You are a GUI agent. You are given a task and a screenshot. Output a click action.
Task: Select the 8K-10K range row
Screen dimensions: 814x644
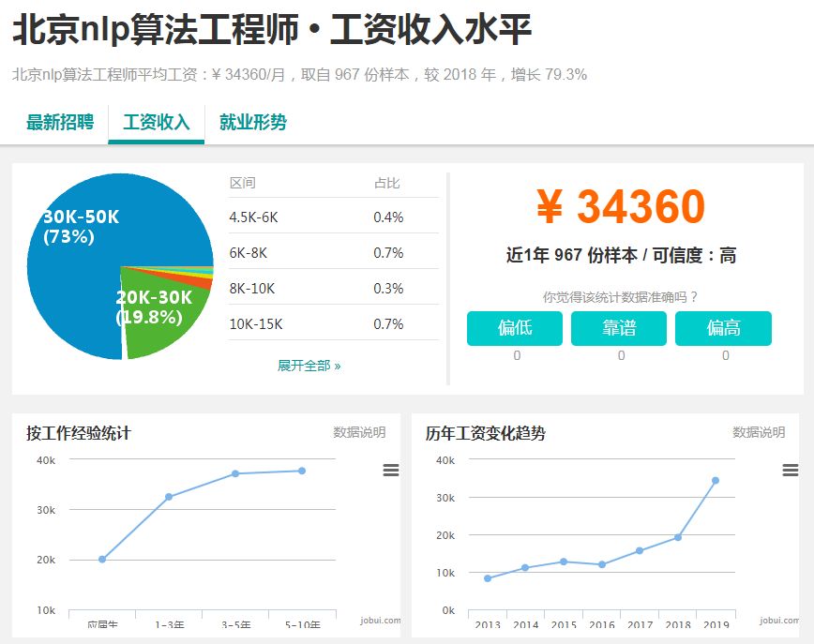[x=334, y=289]
